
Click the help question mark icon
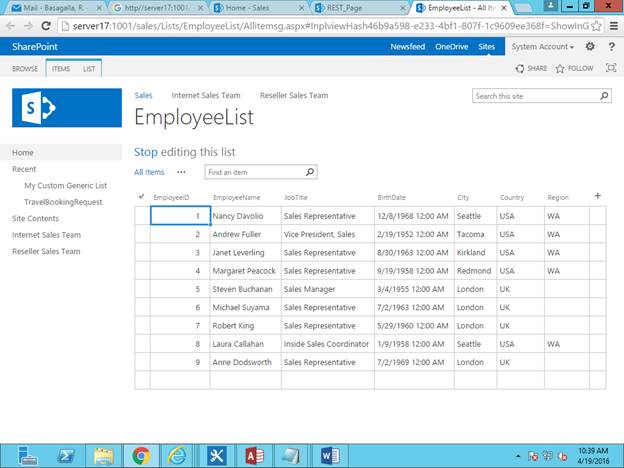(612, 47)
